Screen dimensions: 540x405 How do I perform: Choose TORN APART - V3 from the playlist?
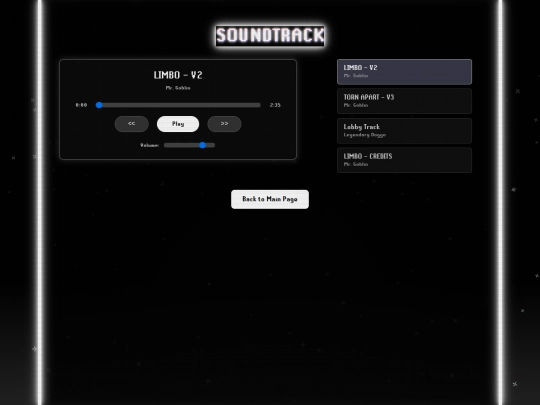[404, 101]
